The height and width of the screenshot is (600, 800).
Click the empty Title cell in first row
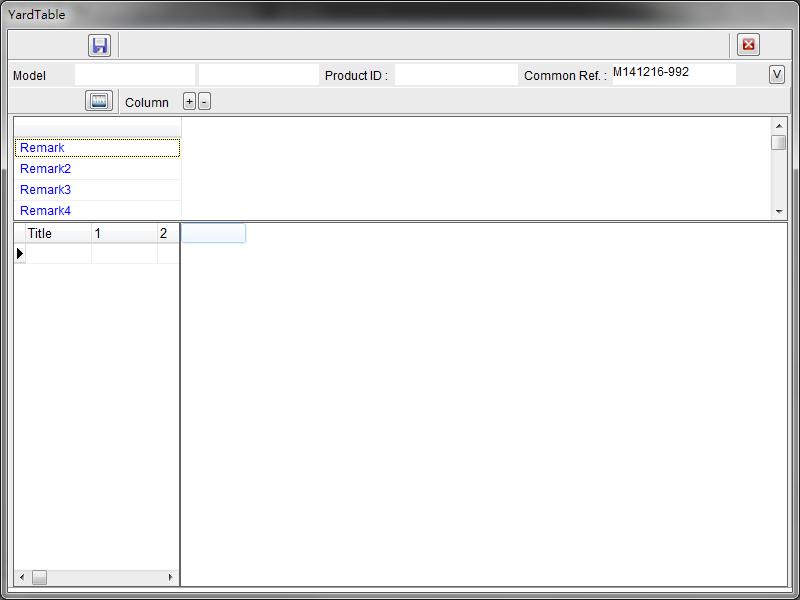tap(58, 254)
